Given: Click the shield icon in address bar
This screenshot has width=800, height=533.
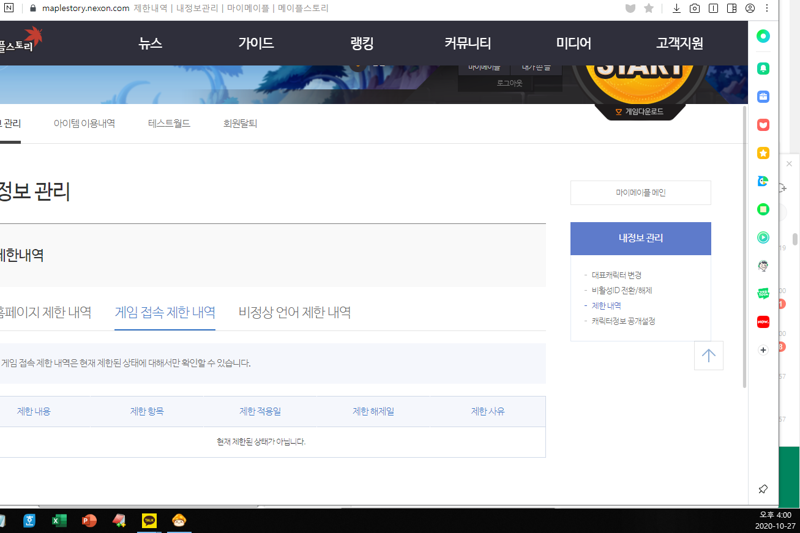Looking at the screenshot, I should coord(630,8).
